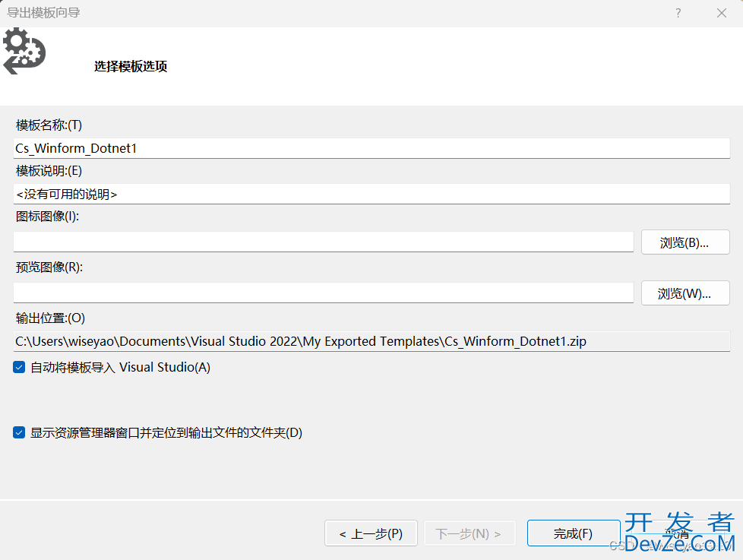743x560 pixels.
Task: Click the output location path field
Action: [x=371, y=341]
